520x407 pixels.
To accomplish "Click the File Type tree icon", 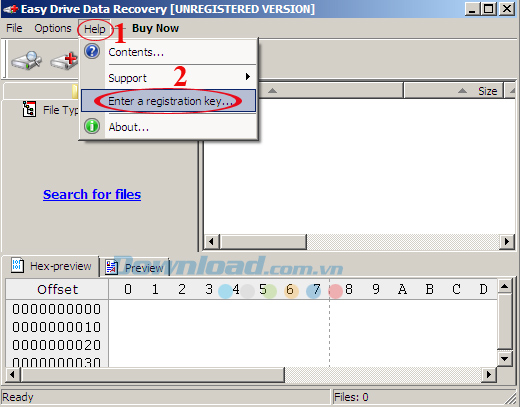I will pyautogui.click(x=29, y=109).
